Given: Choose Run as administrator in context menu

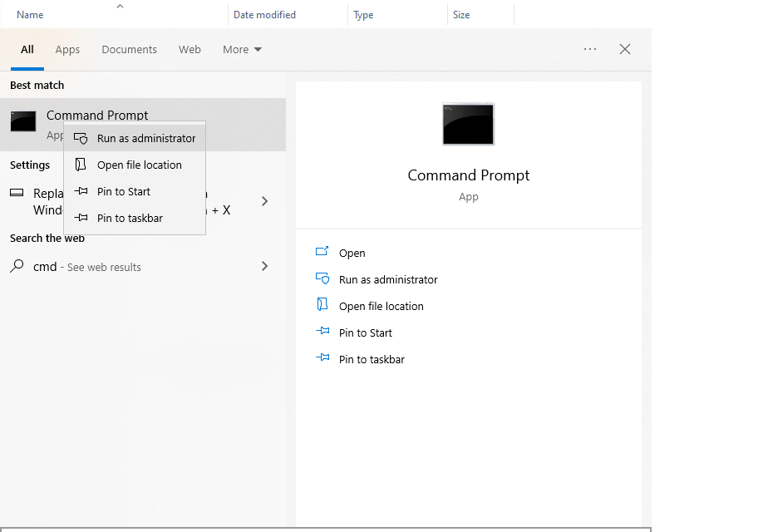Looking at the screenshot, I should click(x=135, y=138).
